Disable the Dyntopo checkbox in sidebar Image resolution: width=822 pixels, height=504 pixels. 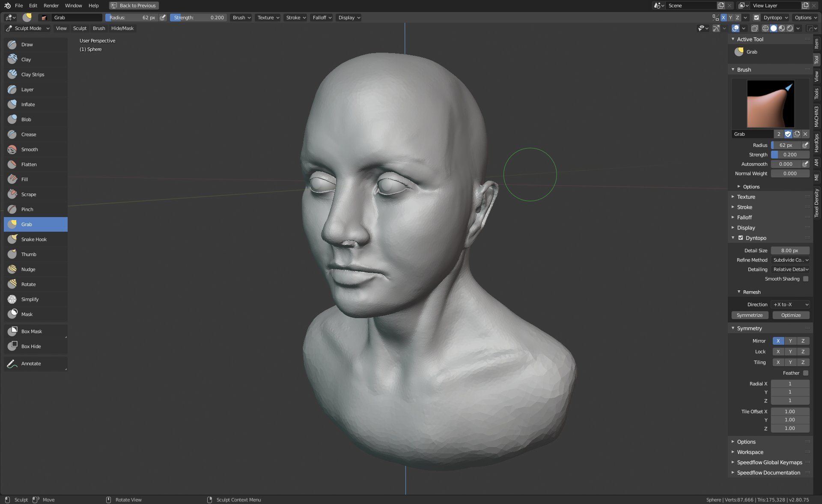(x=741, y=238)
